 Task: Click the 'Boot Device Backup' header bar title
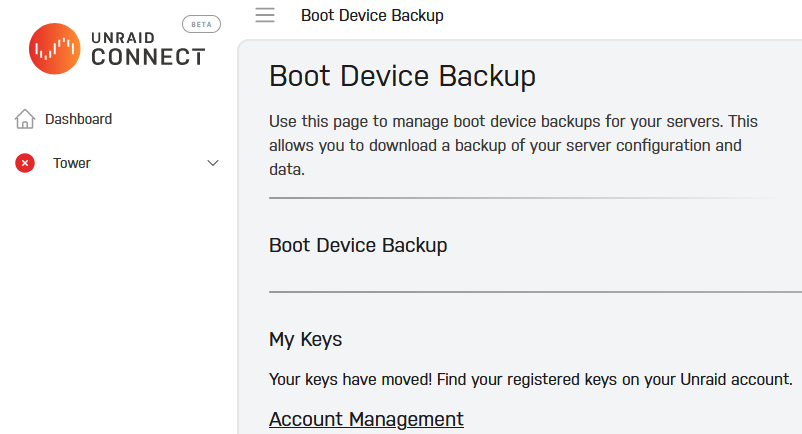click(x=372, y=15)
